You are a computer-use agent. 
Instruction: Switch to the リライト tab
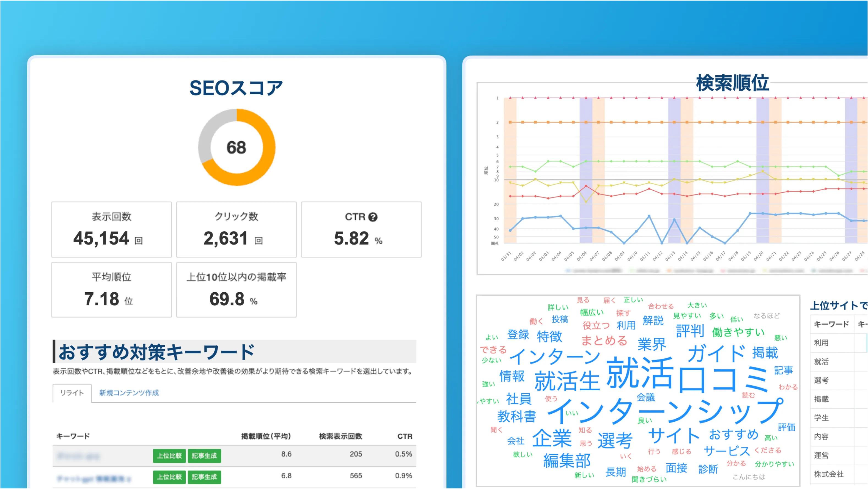coord(72,393)
